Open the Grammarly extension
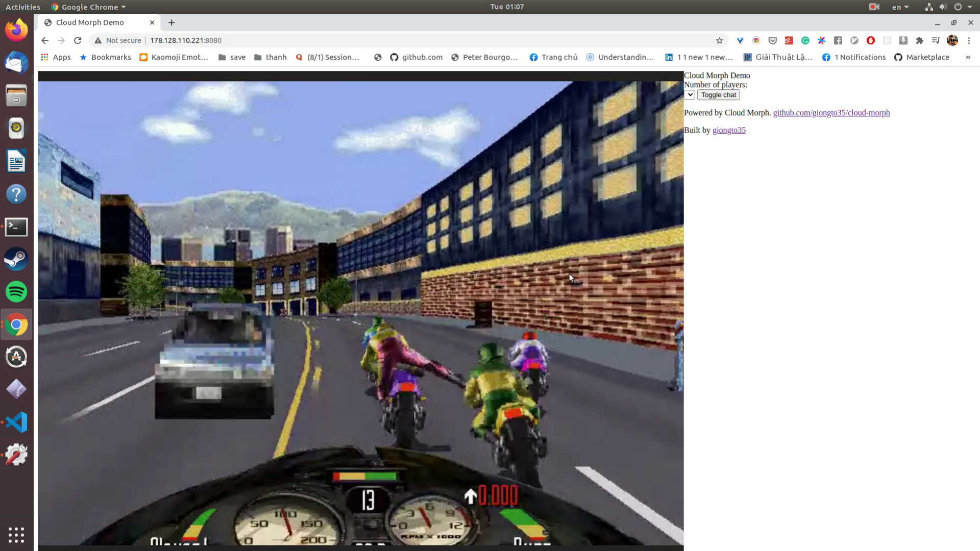The width and height of the screenshot is (980, 551). [x=805, y=40]
